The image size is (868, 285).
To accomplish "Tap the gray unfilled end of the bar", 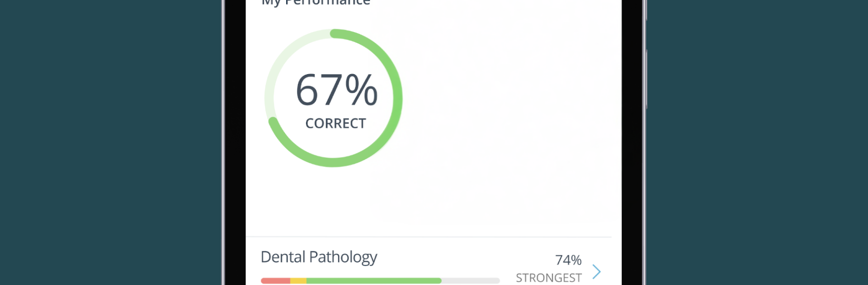I will click(470, 281).
